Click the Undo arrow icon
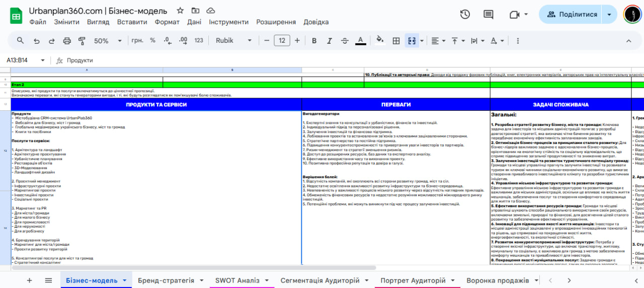Screen dimensions: 644x288 pos(36,41)
